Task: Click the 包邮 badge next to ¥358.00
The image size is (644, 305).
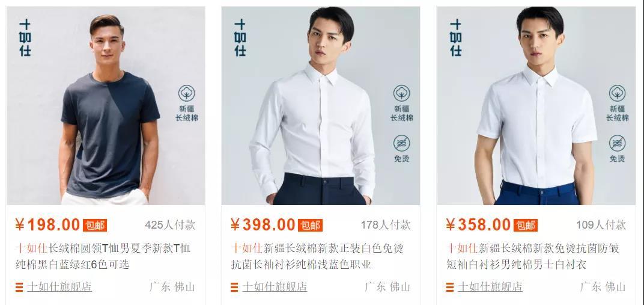Action: (525, 225)
